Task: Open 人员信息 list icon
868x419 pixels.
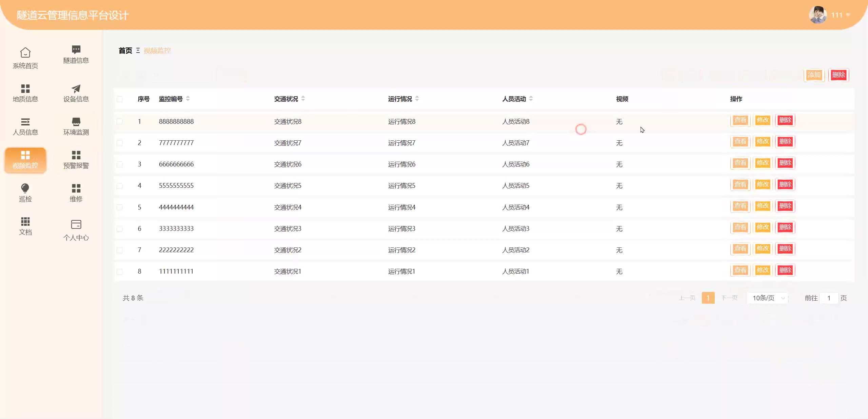Action: (25, 122)
